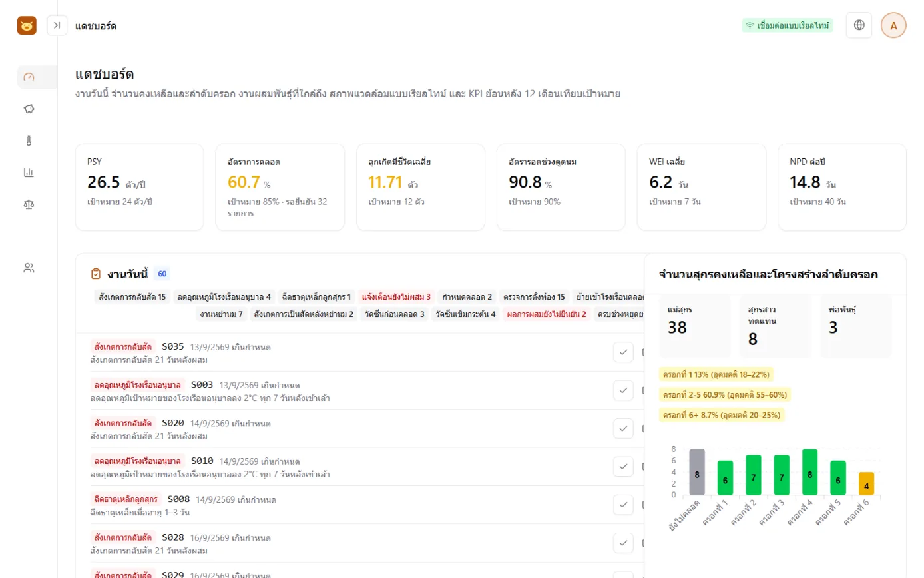Screen dimensions: 924x578
Task: Click the gray ยังไม่คลอด bar in chart
Action: tap(697, 472)
